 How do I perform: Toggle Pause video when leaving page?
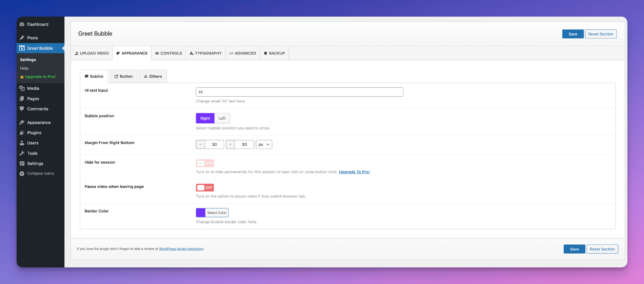click(x=205, y=188)
